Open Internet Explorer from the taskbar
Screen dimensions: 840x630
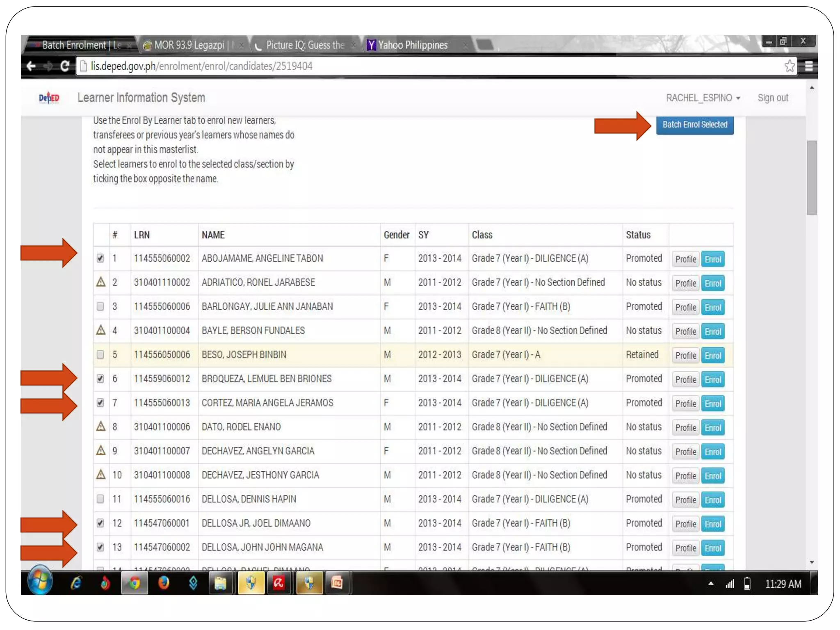tap(76, 583)
